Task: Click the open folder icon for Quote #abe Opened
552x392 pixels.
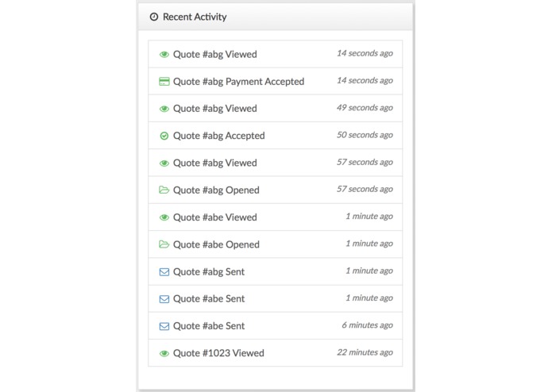Action: click(164, 244)
